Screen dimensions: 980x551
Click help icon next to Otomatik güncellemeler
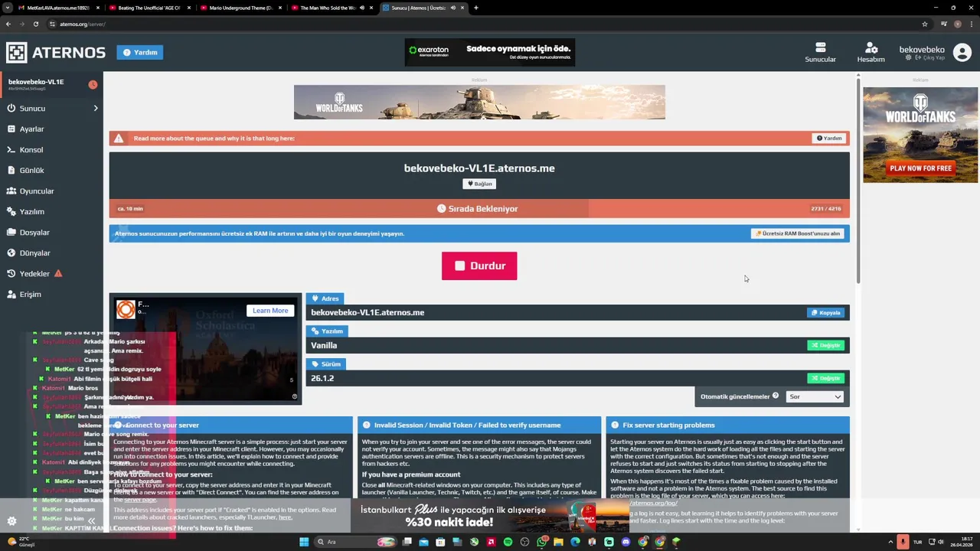[776, 396]
